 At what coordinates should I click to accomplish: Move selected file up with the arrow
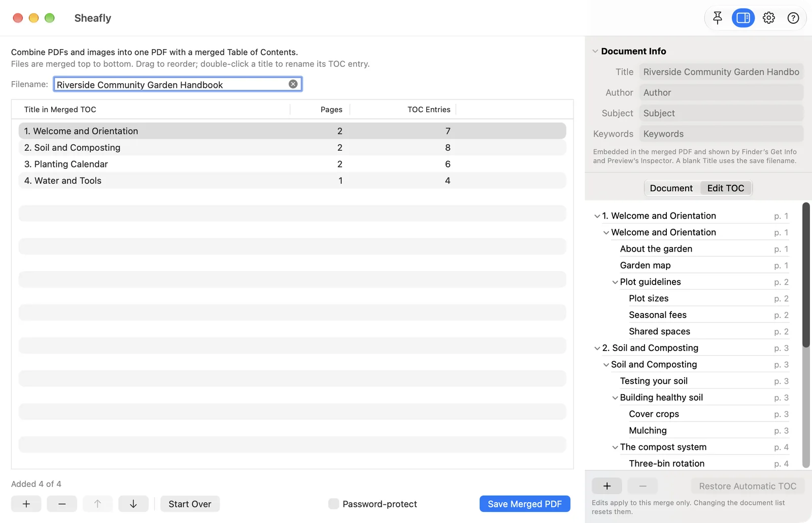(x=97, y=504)
